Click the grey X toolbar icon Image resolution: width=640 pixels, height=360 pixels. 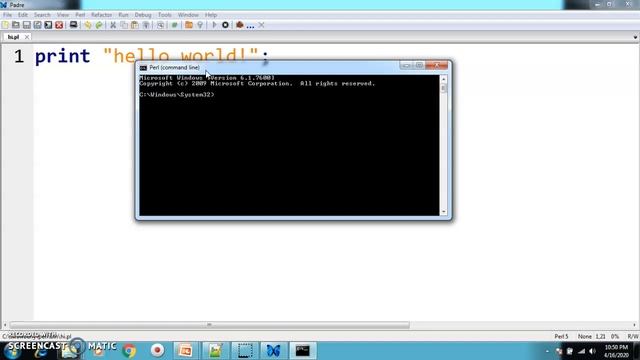pos(261,25)
